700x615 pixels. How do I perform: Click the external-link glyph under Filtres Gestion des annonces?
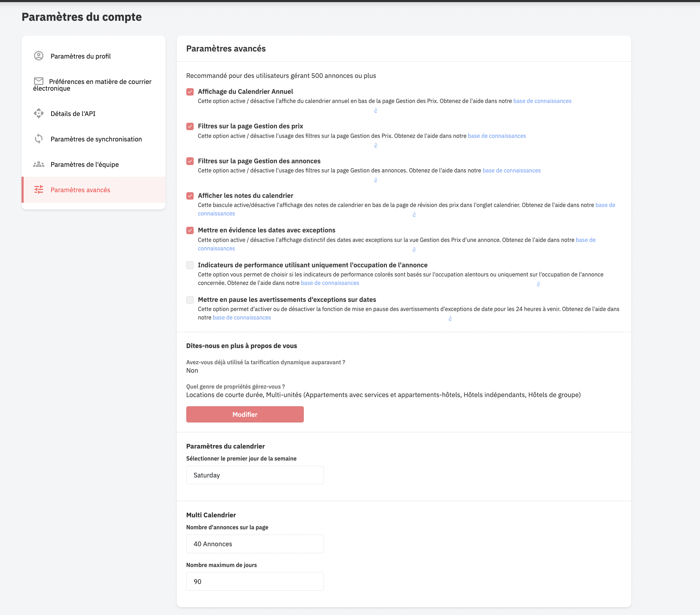click(x=376, y=180)
